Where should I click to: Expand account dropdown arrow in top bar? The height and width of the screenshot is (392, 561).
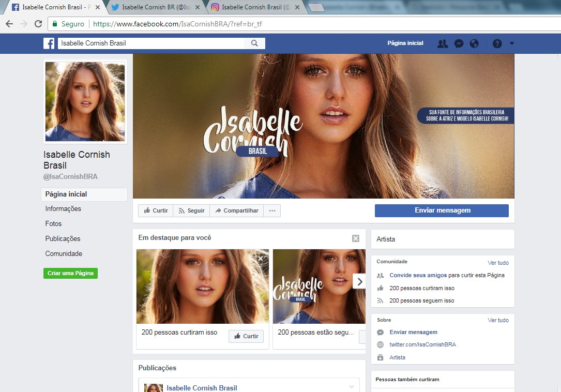click(x=512, y=43)
